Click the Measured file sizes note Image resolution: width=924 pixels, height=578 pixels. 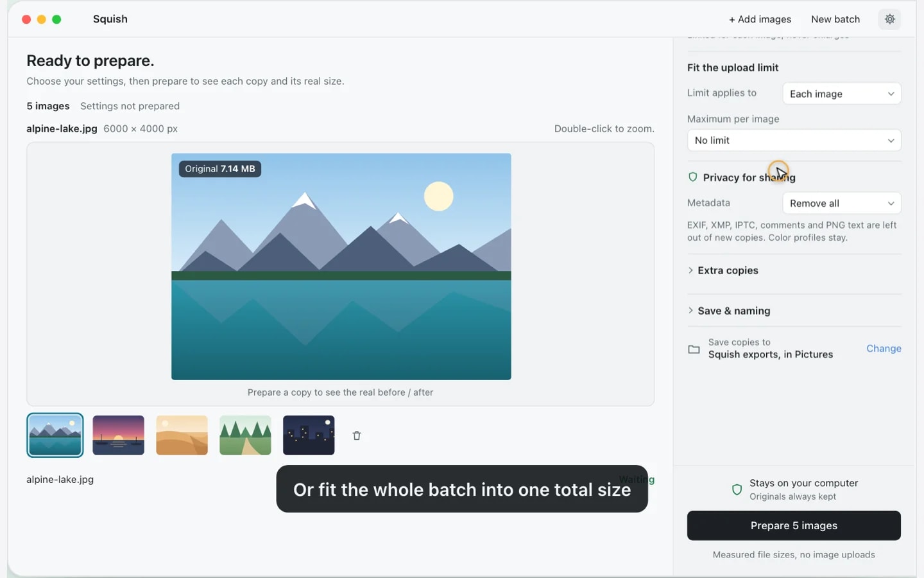(794, 555)
